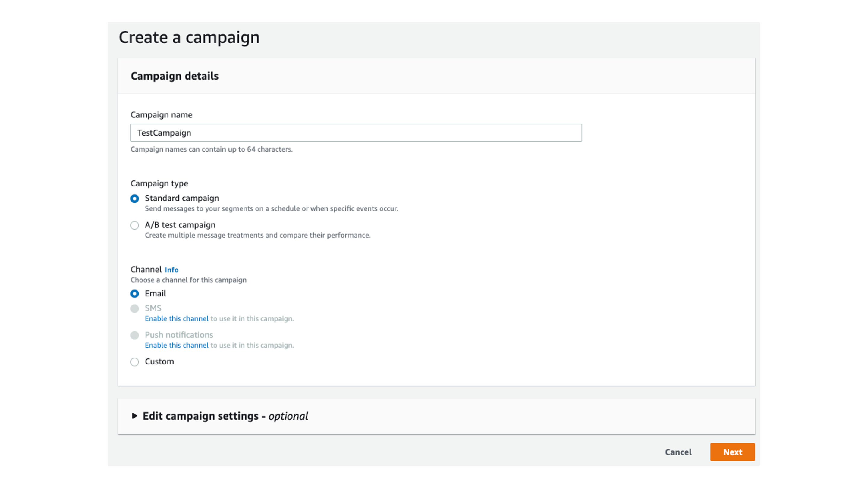The image size is (868, 488).
Task: Click the Campaign type label
Action: click(x=159, y=183)
